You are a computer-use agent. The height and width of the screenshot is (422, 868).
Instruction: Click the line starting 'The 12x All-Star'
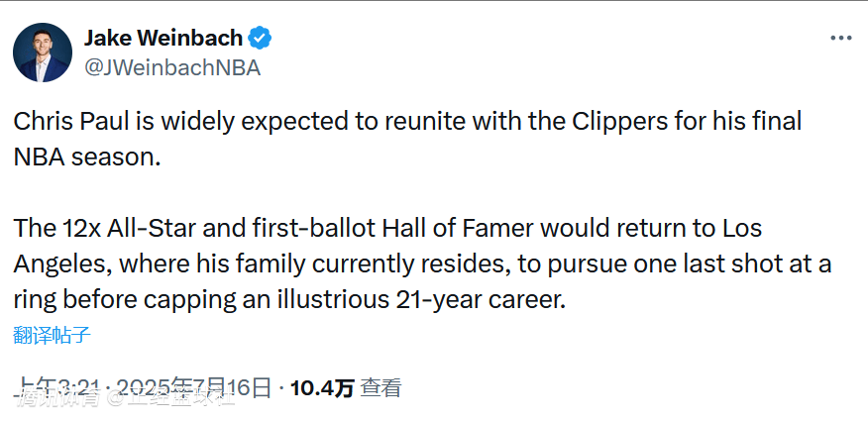coord(386,229)
